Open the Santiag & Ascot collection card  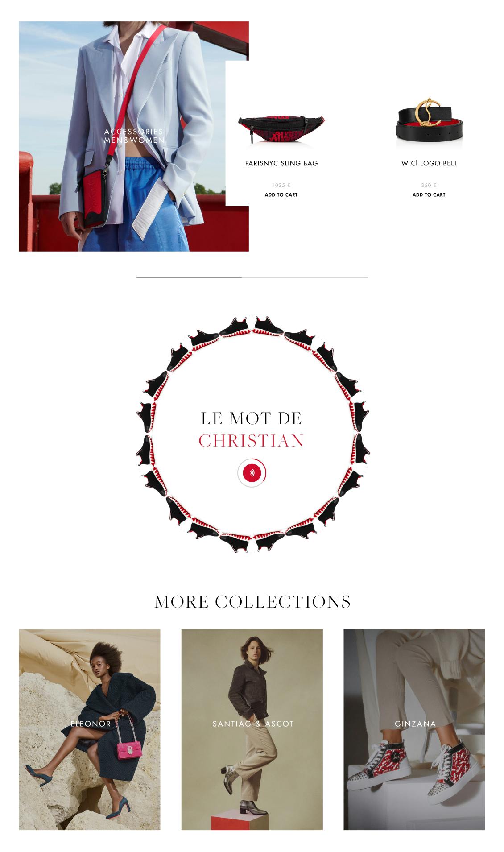click(252, 729)
